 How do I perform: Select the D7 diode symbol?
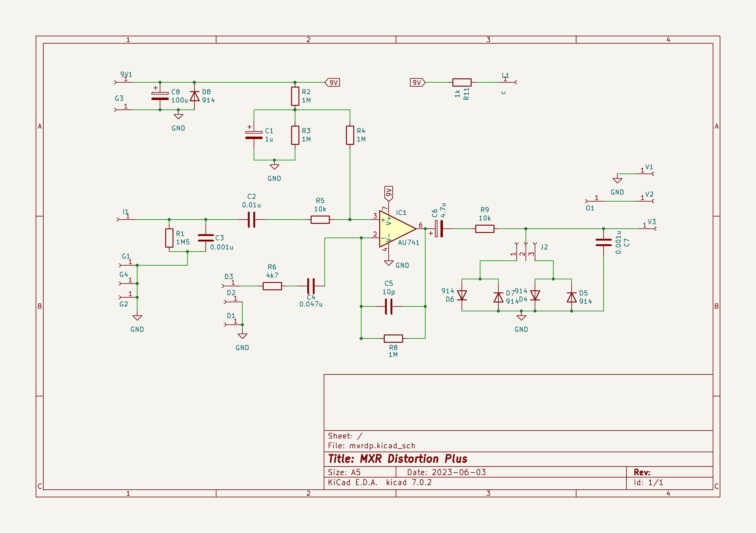[498, 298]
